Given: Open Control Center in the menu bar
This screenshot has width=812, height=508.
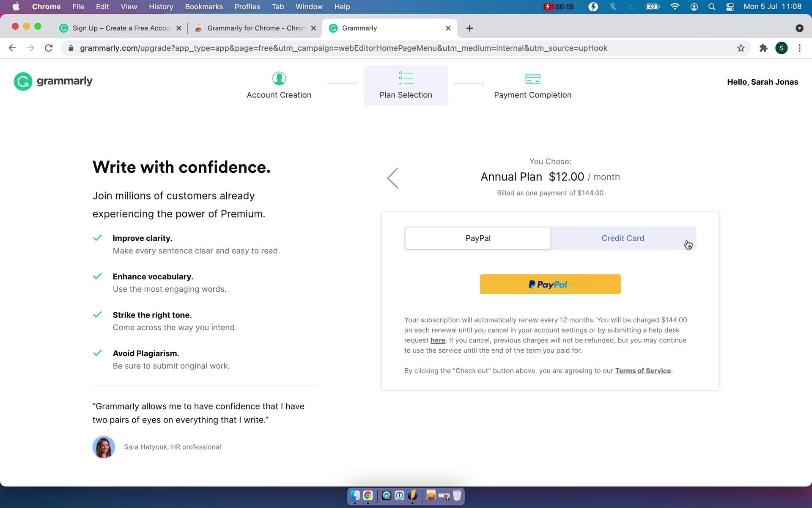Looking at the screenshot, I should (730, 7).
